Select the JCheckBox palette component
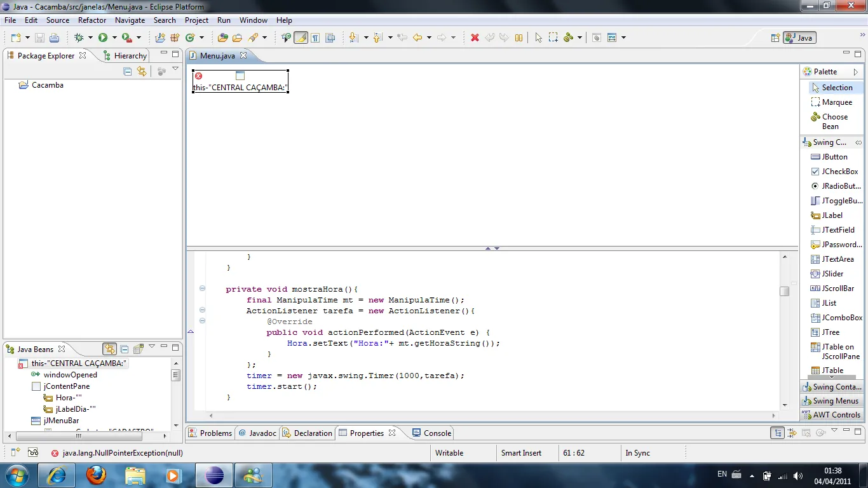This screenshot has width=868, height=488. [839, 172]
